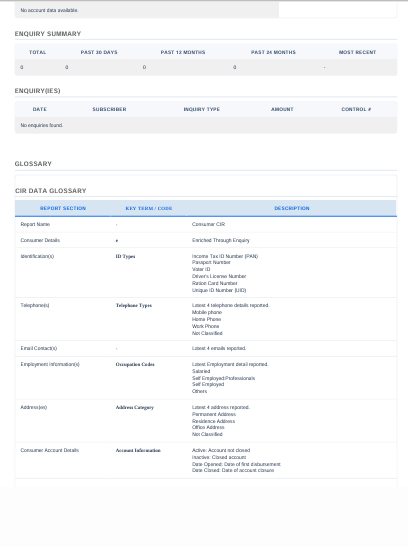
Task: Click the REPORT SECTION column header
Action: click(x=63, y=208)
